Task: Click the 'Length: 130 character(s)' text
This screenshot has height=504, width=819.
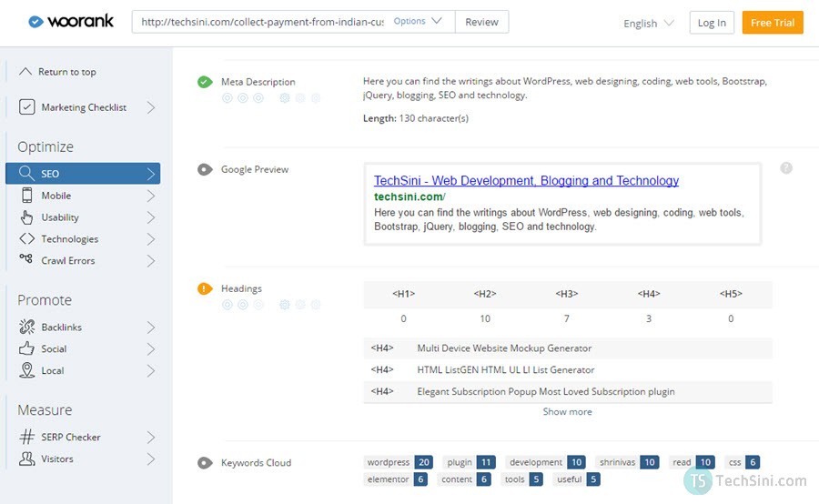Action: (x=416, y=118)
